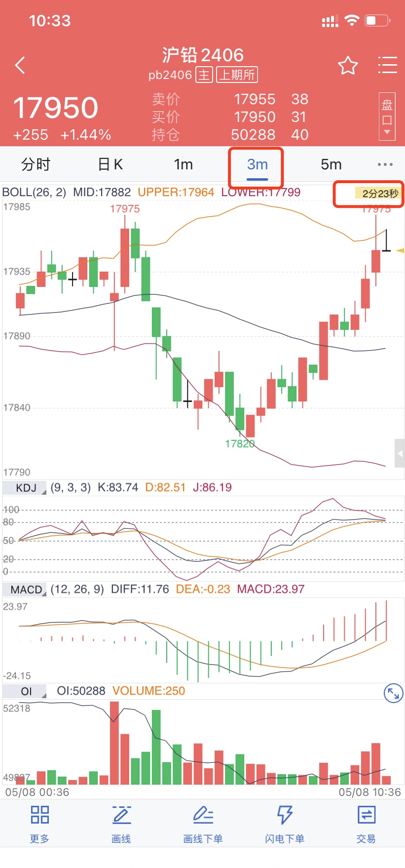Viewport: 405px width, 868px height.
Task: Tap the back arrow icon
Action: click(x=20, y=65)
